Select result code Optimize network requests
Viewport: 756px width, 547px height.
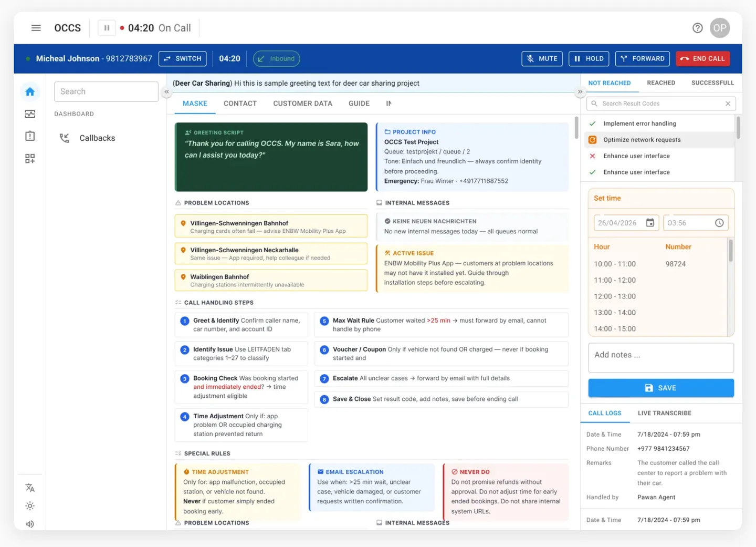point(659,140)
